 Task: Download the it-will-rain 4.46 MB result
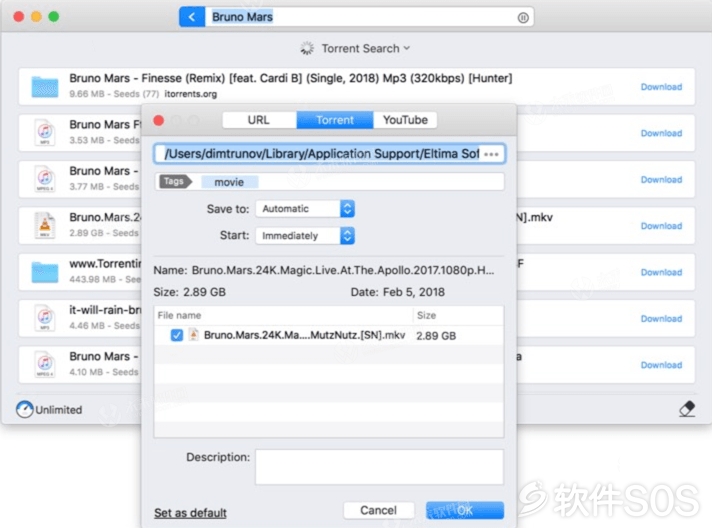[661, 319]
